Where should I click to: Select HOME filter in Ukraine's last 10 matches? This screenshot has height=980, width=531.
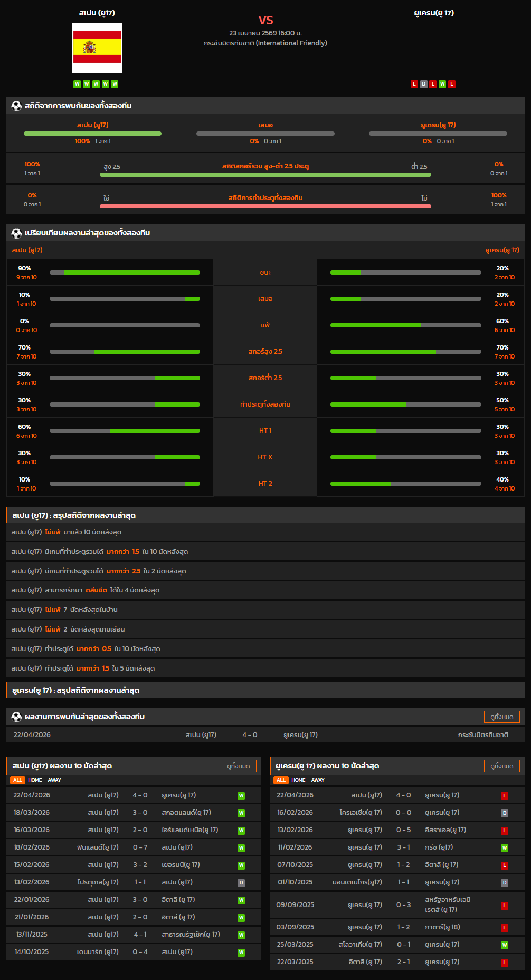tap(298, 780)
